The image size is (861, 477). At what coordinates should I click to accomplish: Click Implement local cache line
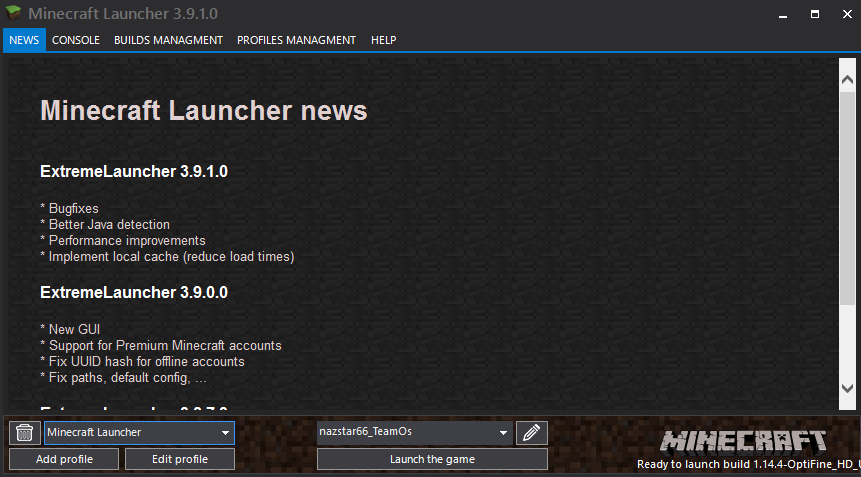[167, 256]
